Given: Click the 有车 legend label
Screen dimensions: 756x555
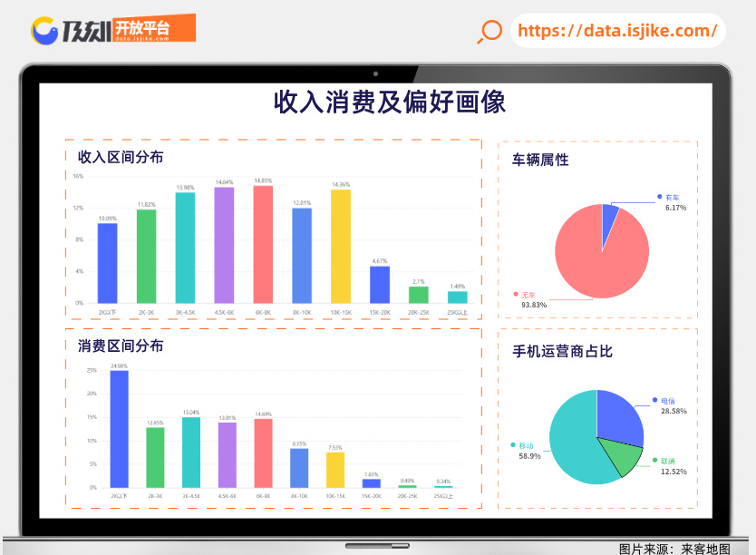Looking at the screenshot, I should [672, 197].
